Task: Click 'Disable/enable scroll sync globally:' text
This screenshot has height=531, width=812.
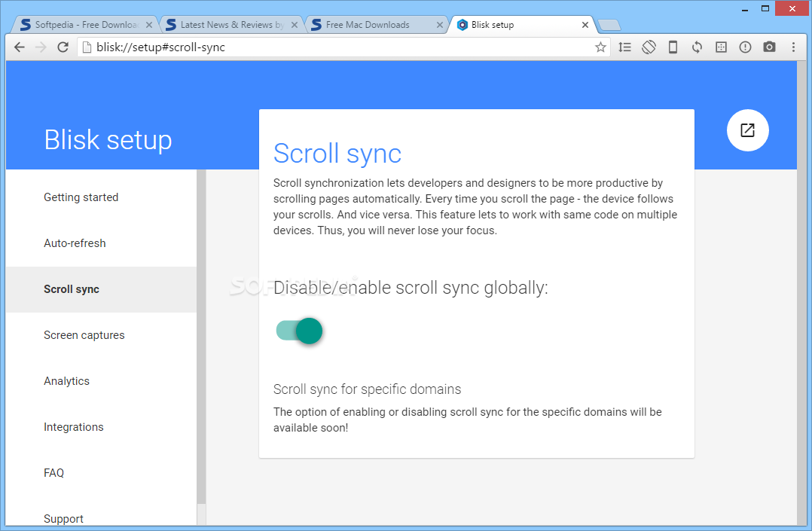Action: (410, 288)
